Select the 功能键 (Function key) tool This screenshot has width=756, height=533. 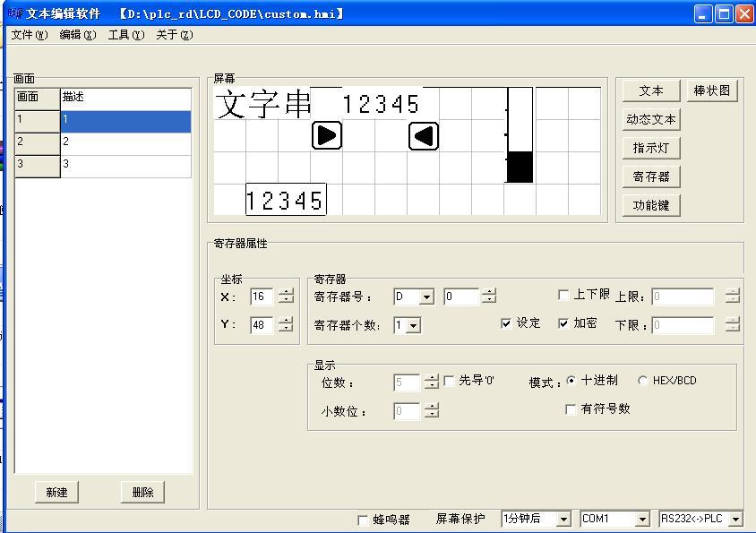[650, 205]
